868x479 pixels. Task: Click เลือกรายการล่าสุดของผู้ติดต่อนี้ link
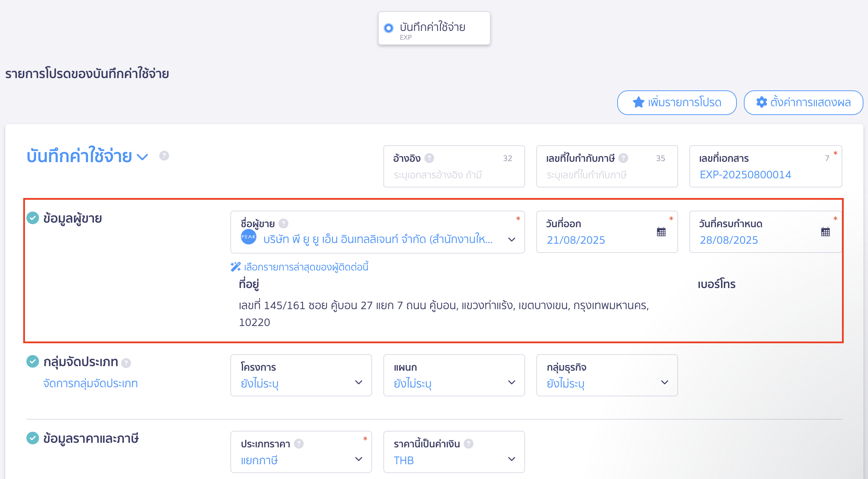point(306,267)
